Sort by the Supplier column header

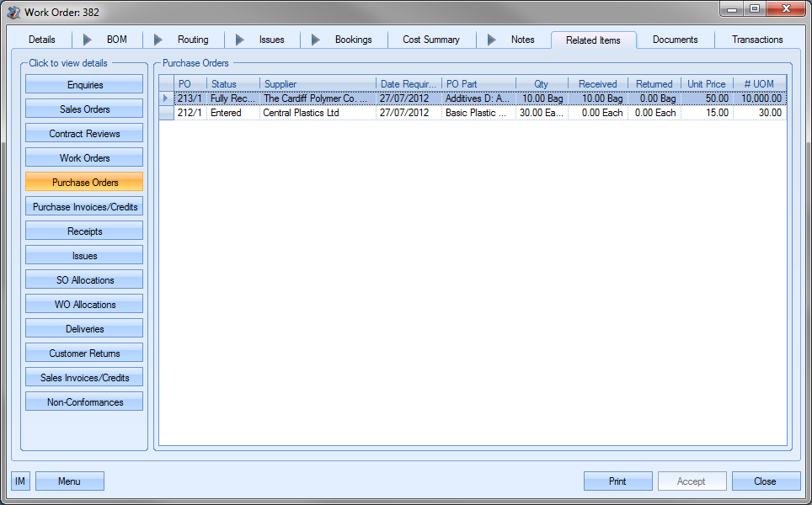(318, 84)
